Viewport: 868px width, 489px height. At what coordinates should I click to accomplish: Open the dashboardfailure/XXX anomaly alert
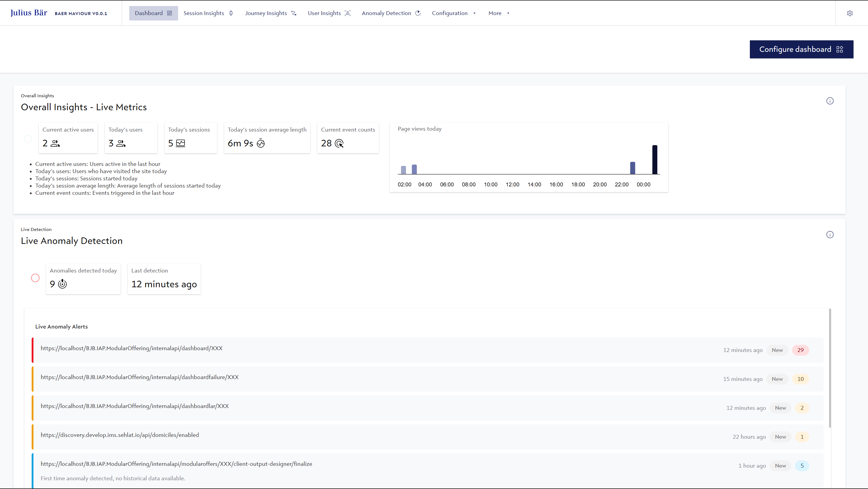427,379
